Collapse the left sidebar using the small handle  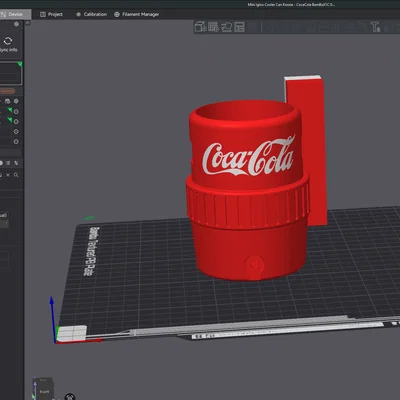click(x=27, y=23)
